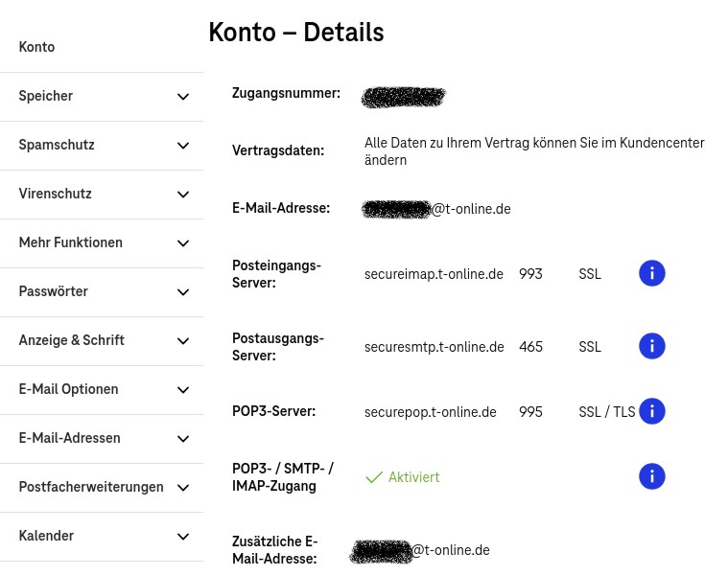Click the Aktiviert status text
Image resolution: width=728 pixels, height=576 pixels.
click(414, 477)
